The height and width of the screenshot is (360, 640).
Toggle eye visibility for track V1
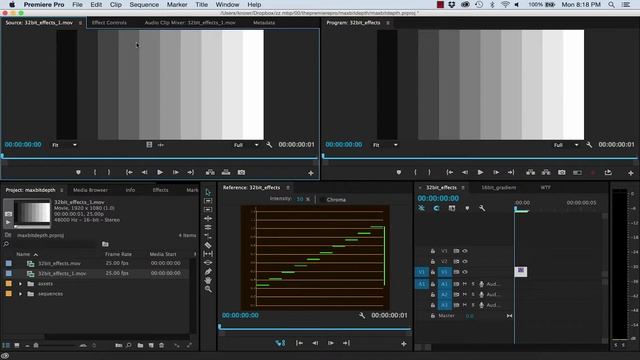point(465,272)
